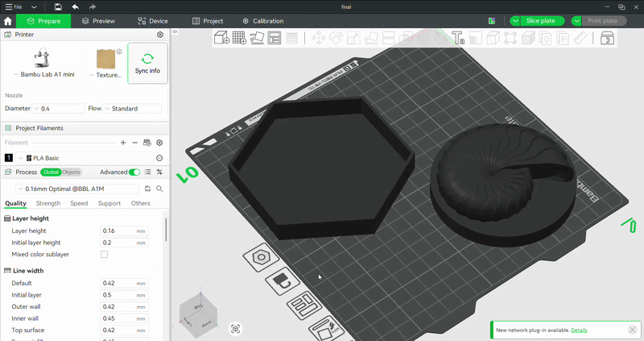Screen dimensions: 644x341
Task: Switch process scope to Objects
Action: [72, 172]
